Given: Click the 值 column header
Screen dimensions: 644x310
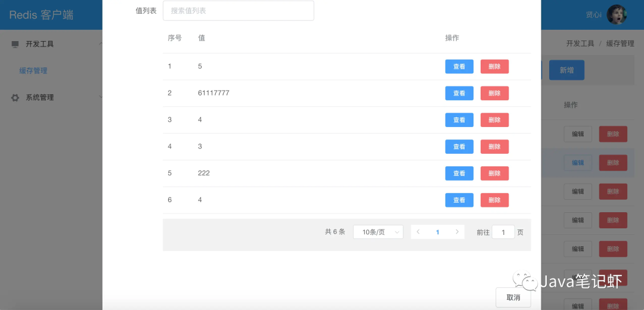Looking at the screenshot, I should [x=202, y=38].
